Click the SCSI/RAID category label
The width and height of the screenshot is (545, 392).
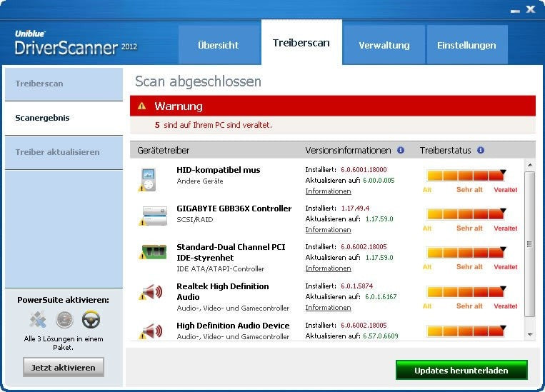[x=194, y=220]
